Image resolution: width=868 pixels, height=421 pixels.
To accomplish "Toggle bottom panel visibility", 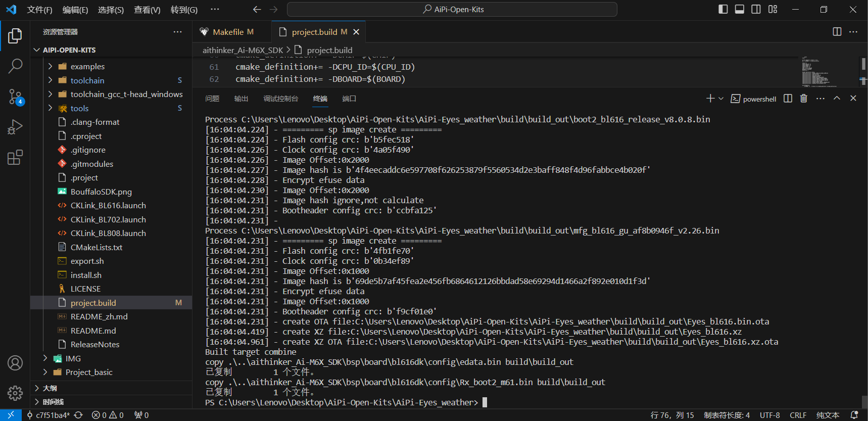I will click(x=740, y=9).
